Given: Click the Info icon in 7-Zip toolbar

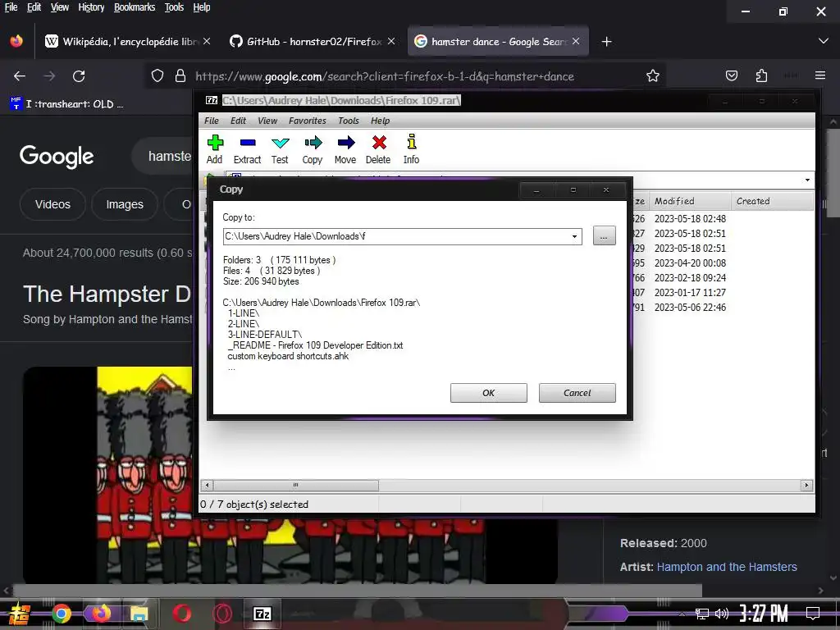Looking at the screenshot, I should (x=412, y=142).
